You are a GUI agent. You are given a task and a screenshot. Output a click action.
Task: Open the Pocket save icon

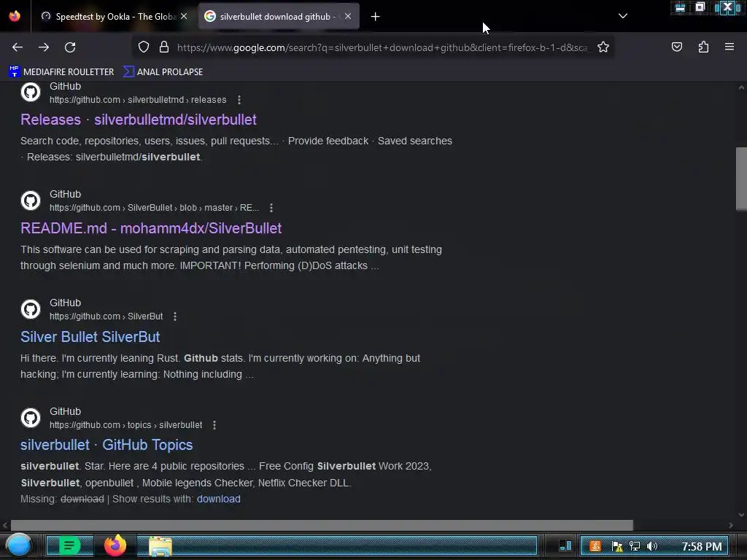pyautogui.click(x=676, y=47)
